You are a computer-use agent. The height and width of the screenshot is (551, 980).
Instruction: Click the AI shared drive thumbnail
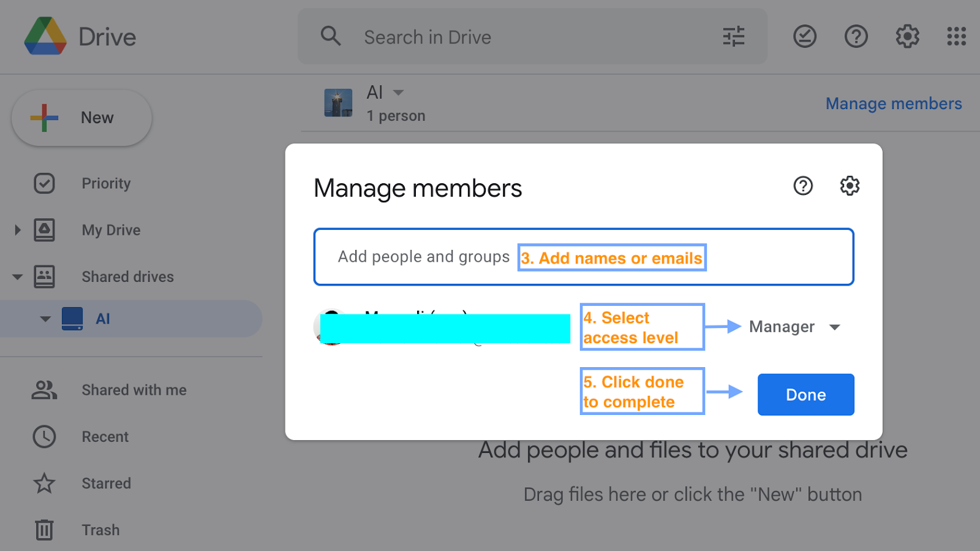click(338, 102)
